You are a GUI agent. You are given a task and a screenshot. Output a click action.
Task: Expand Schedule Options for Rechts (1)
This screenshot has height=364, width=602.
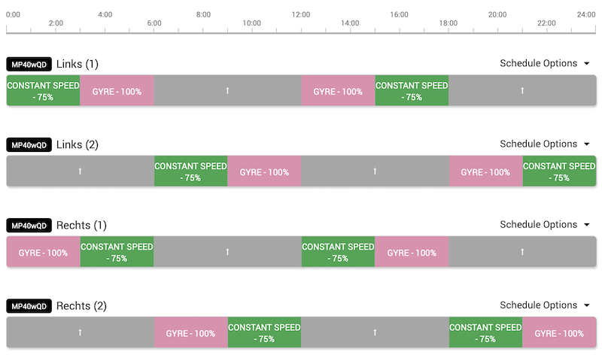pos(544,224)
